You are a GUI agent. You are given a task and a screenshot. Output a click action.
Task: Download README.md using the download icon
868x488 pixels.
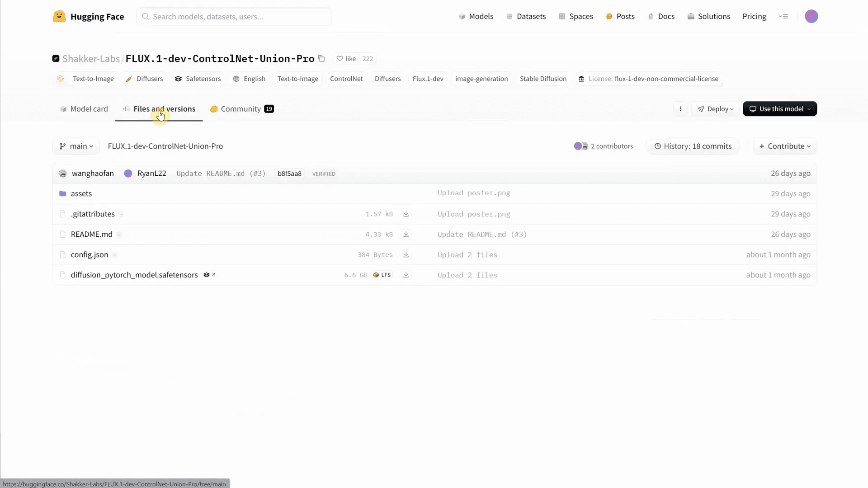[406, 235]
